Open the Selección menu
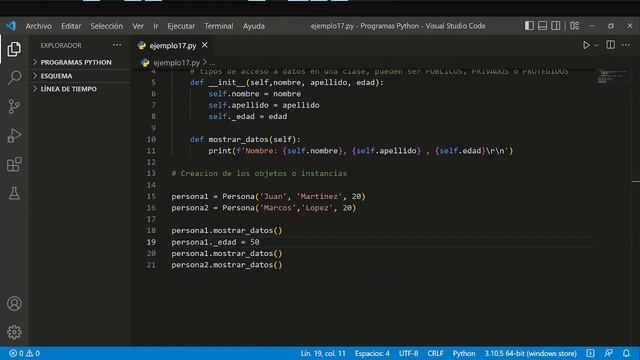The image size is (640, 360). click(107, 26)
